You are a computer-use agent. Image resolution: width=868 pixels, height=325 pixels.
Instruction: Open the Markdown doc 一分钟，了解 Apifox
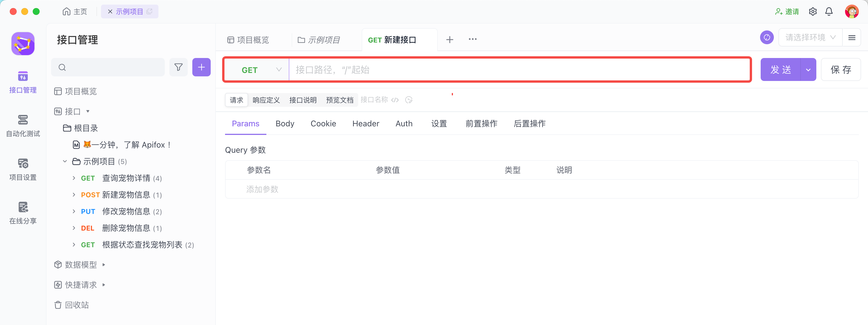click(x=122, y=145)
